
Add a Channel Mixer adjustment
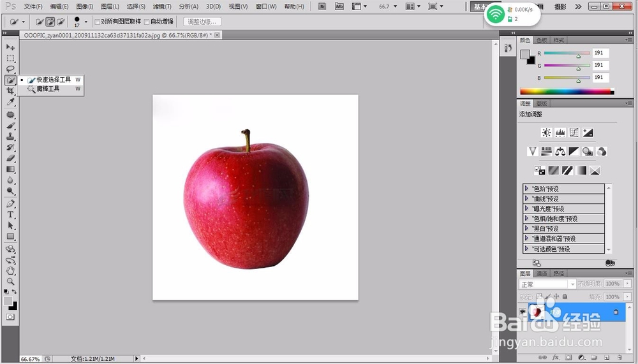(x=602, y=152)
